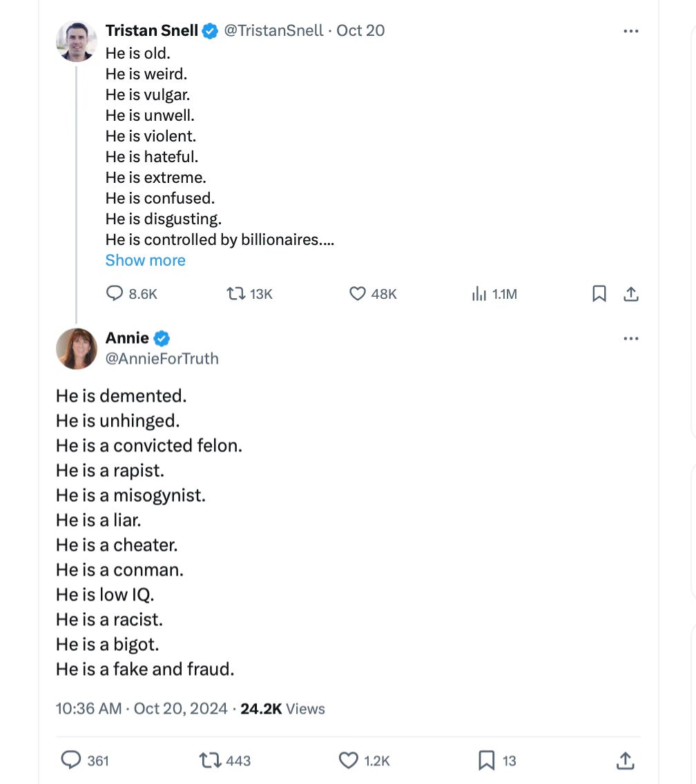Share Annie's post
The width and height of the screenshot is (696, 784).
(624, 761)
